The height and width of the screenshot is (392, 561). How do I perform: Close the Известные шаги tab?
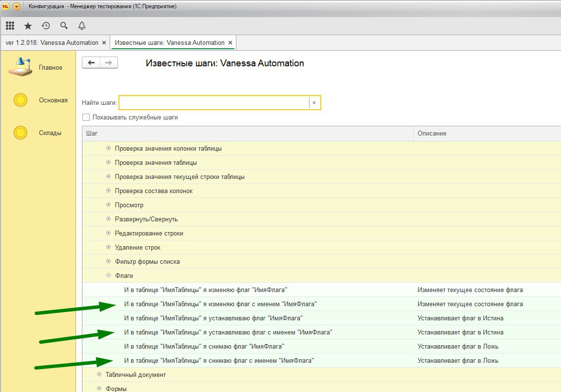point(231,42)
